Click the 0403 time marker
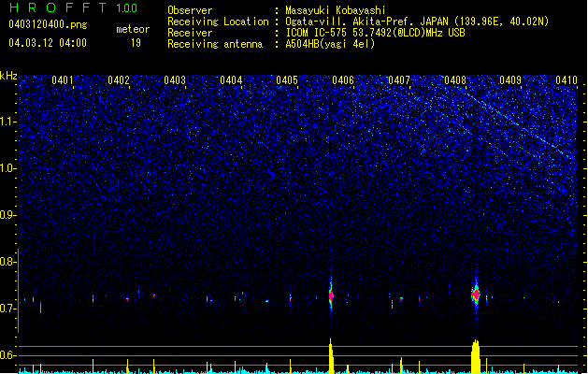588x374 pixels. tap(175, 80)
